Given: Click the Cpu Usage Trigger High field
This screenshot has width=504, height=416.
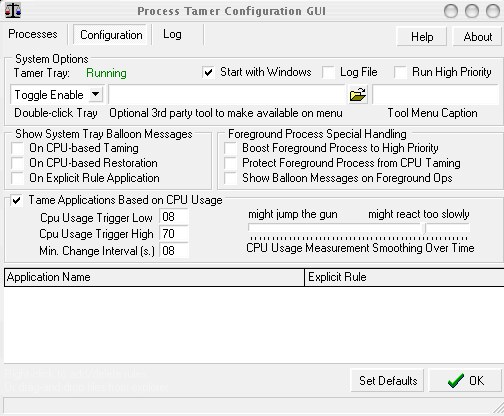Looking at the screenshot, I should [174, 234].
